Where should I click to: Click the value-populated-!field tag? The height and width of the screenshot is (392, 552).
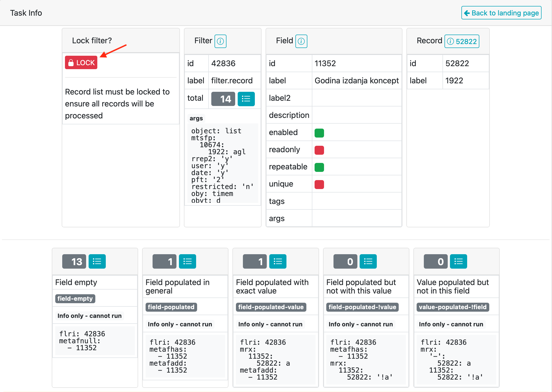[x=453, y=307]
